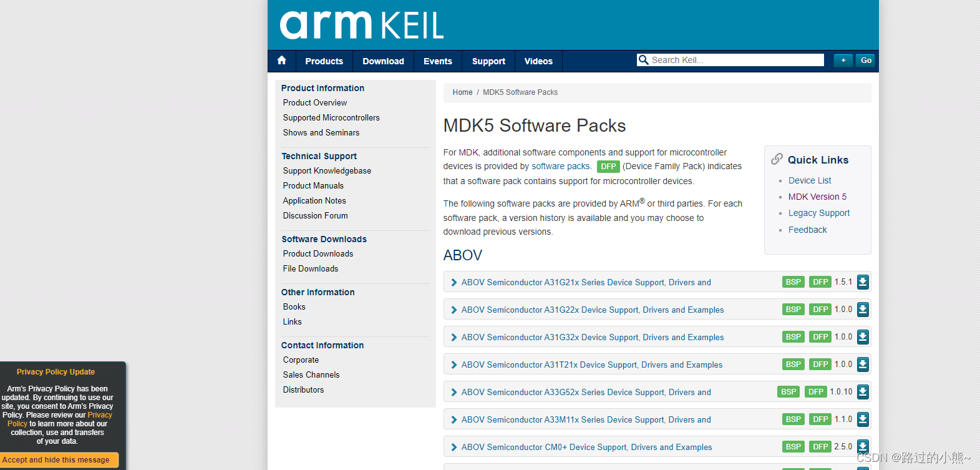Open Device List quick link
This screenshot has height=470, width=980.
click(810, 180)
